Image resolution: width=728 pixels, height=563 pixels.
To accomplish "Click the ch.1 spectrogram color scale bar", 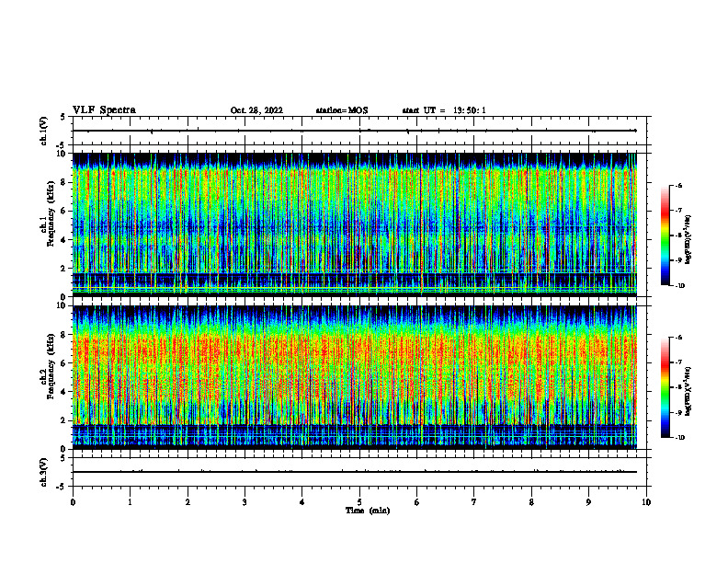I will (x=665, y=236).
